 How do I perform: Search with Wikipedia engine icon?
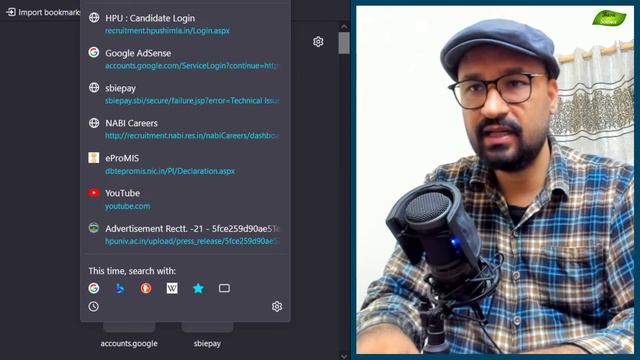[x=172, y=288]
